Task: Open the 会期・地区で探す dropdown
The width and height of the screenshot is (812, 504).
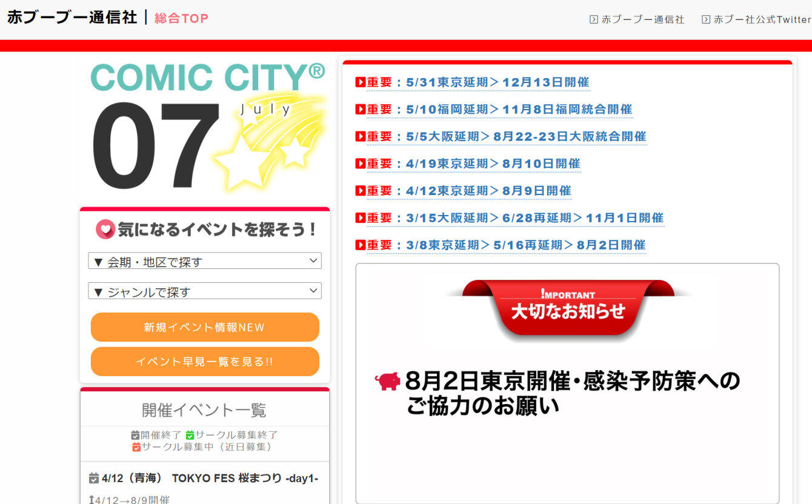Action: click(x=205, y=260)
